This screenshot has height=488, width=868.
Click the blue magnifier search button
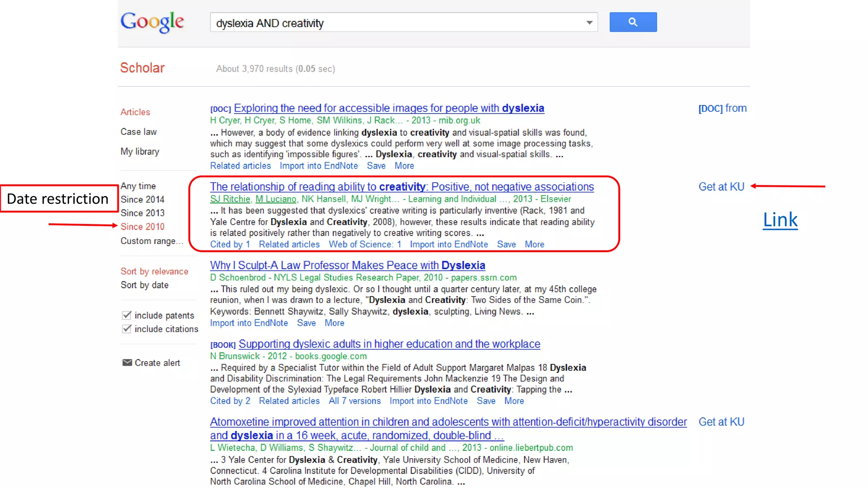(x=633, y=22)
